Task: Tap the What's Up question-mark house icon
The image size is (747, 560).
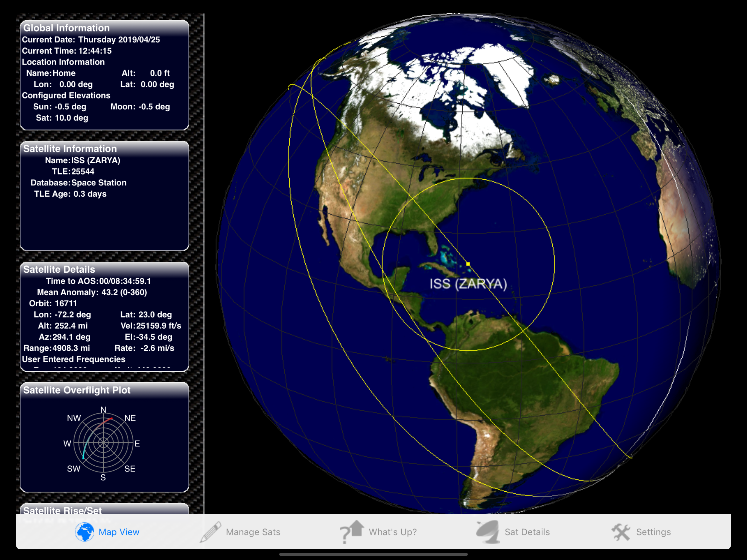Action: 352,532
